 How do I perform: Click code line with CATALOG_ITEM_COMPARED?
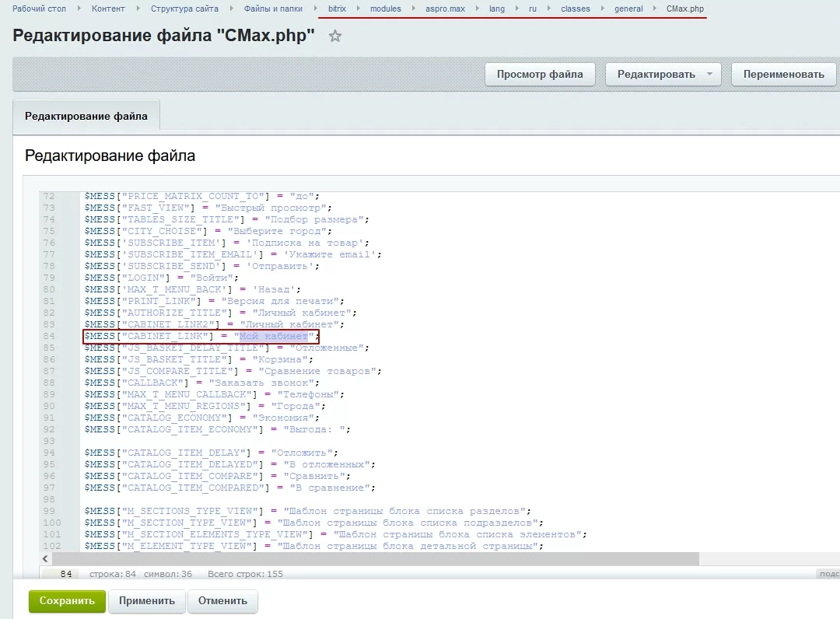[229, 488]
